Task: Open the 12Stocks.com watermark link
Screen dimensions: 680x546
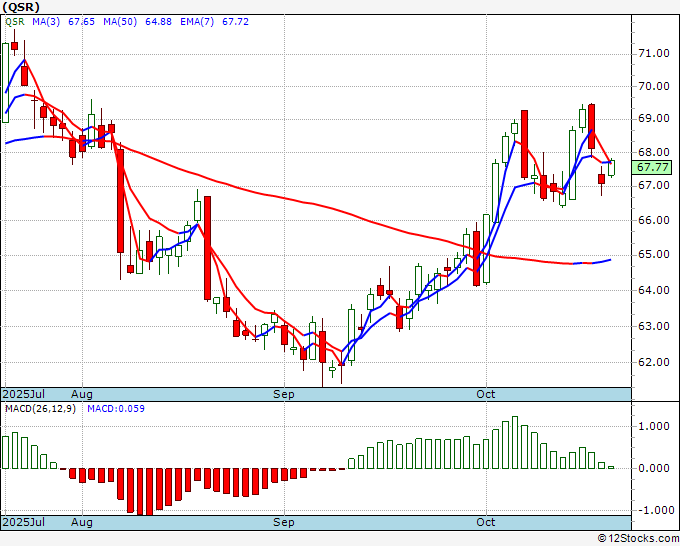Action: pos(638,539)
